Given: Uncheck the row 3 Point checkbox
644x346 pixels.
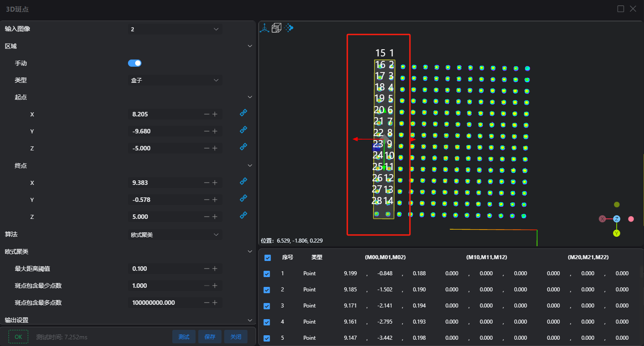Looking at the screenshot, I should point(267,306).
